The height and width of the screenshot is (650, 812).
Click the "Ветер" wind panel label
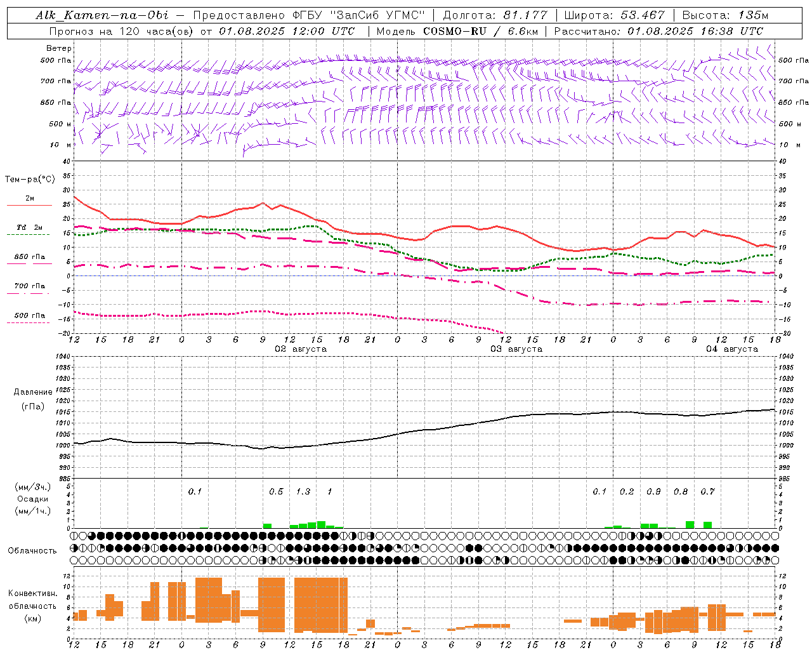tap(59, 48)
